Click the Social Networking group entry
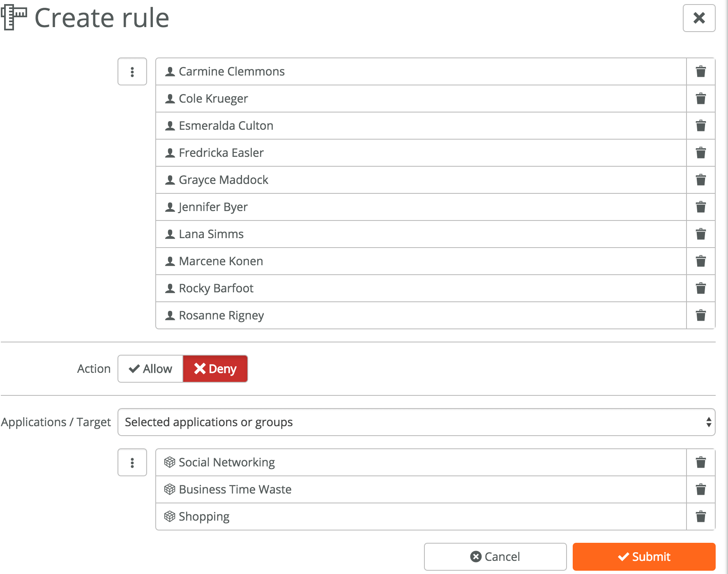728x574 pixels. pyautogui.click(x=421, y=462)
